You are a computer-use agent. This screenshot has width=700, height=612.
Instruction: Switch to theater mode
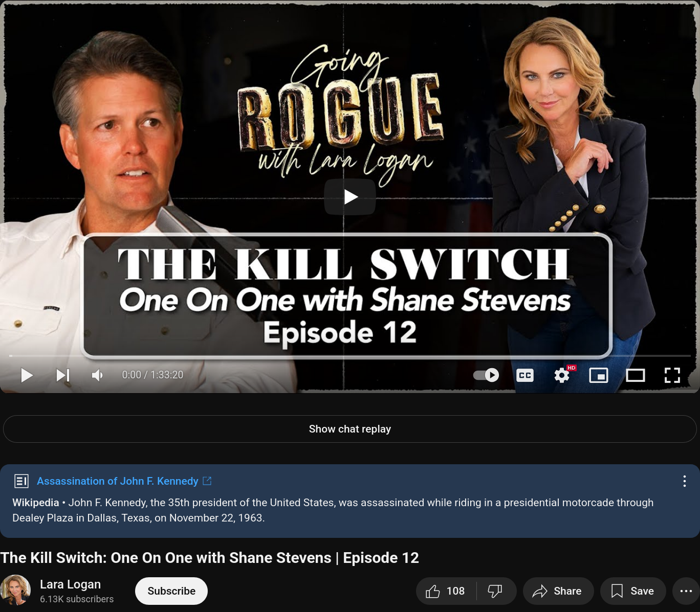(x=636, y=375)
